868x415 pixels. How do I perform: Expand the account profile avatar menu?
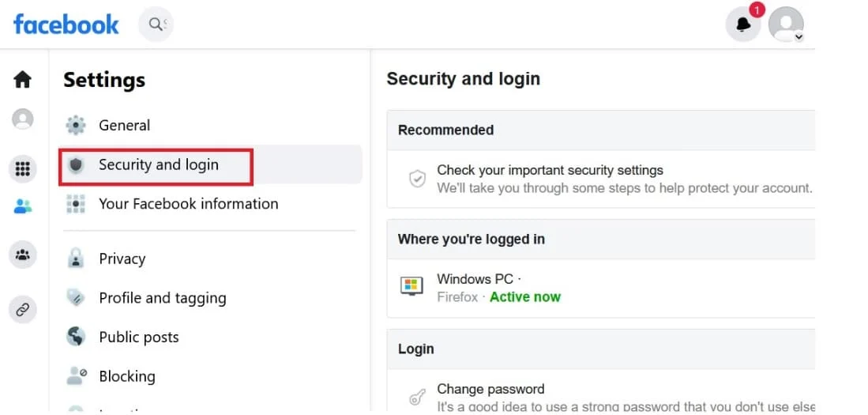coord(786,25)
